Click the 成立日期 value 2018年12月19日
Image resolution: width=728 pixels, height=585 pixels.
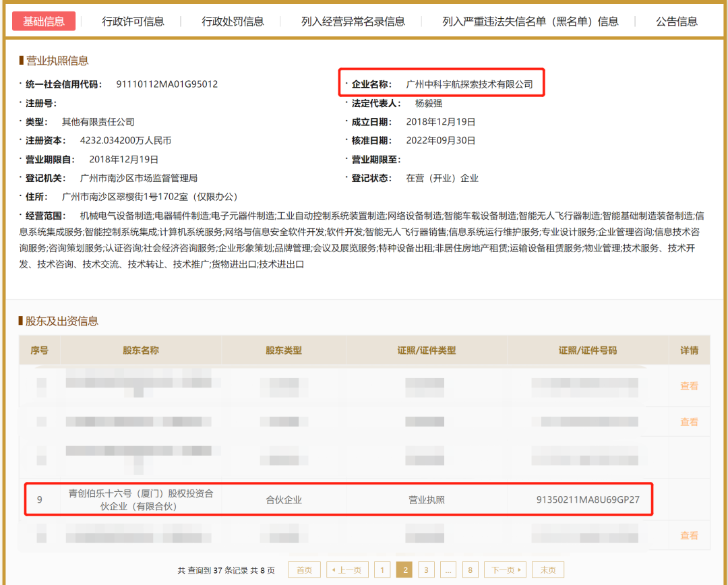click(441, 121)
